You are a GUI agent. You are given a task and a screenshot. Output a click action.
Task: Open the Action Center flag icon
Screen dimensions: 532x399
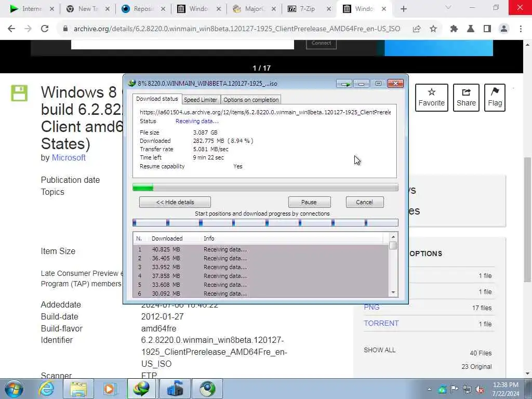[x=454, y=389]
